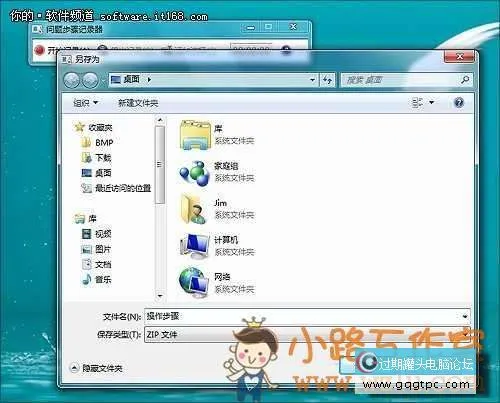Click the 另存为 dialog title icon
This screenshot has width=500, height=403.
click(67, 59)
